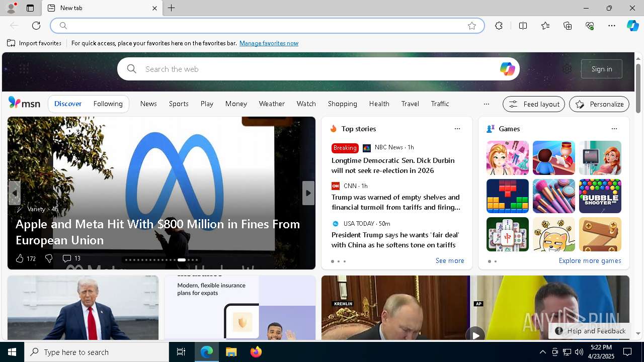Image resolution: width=644 pixels, height=362 pixels.
Task: Open Copilot icon in search box
Action: (507, 69)
